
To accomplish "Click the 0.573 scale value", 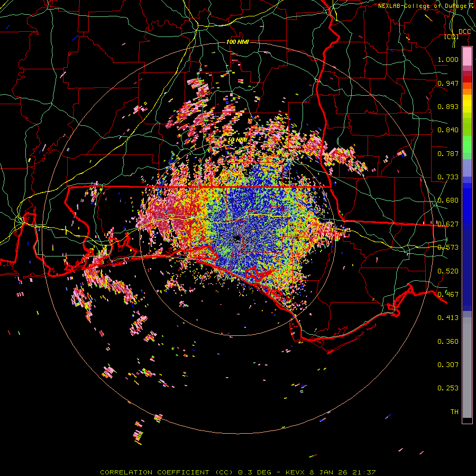I will 448,248.
